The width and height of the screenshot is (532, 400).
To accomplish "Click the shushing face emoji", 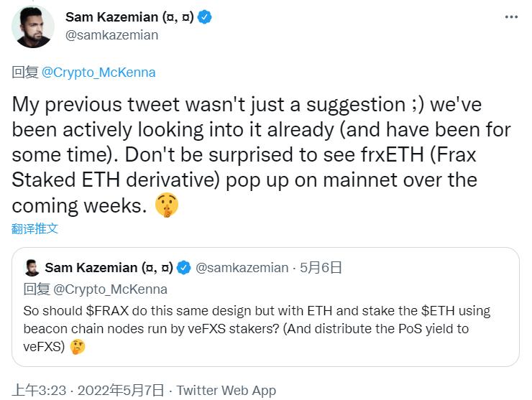I will [167, 207].
